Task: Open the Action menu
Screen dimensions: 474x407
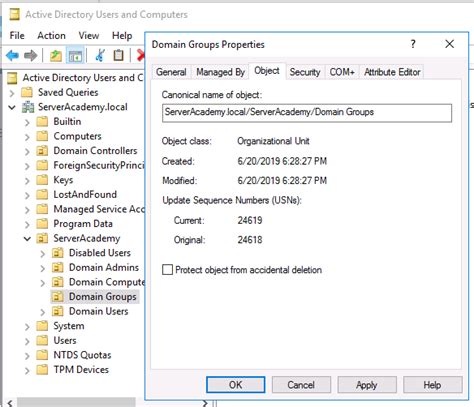Action: [51, 35]
